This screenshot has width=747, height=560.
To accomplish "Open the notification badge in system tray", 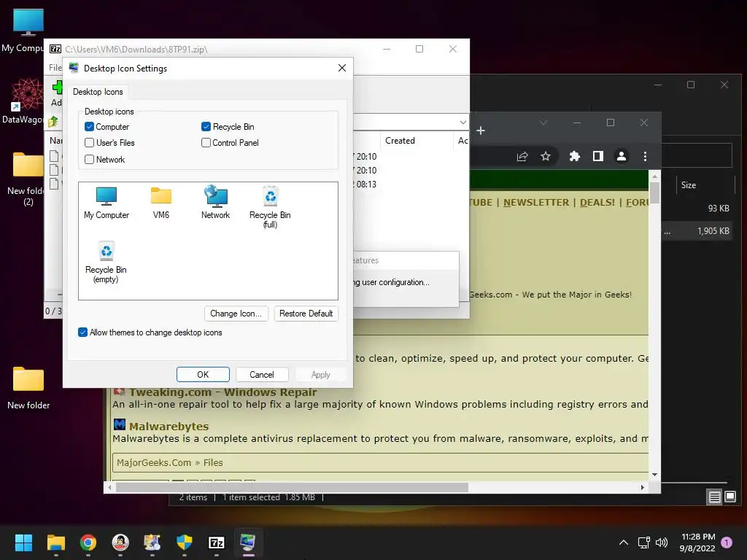I will click(x=727, y=542).
